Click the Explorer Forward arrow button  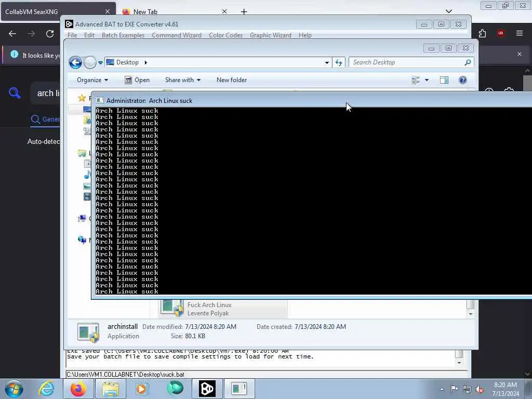[x=90, y=62]
